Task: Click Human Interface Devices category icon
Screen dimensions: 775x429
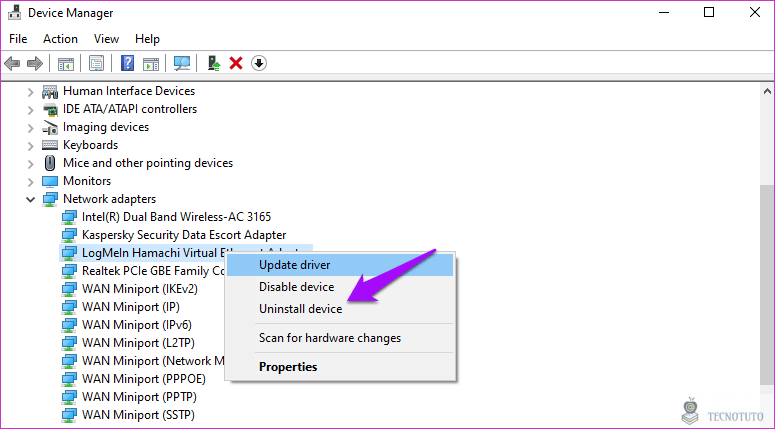Action: (x=50, y=91)
